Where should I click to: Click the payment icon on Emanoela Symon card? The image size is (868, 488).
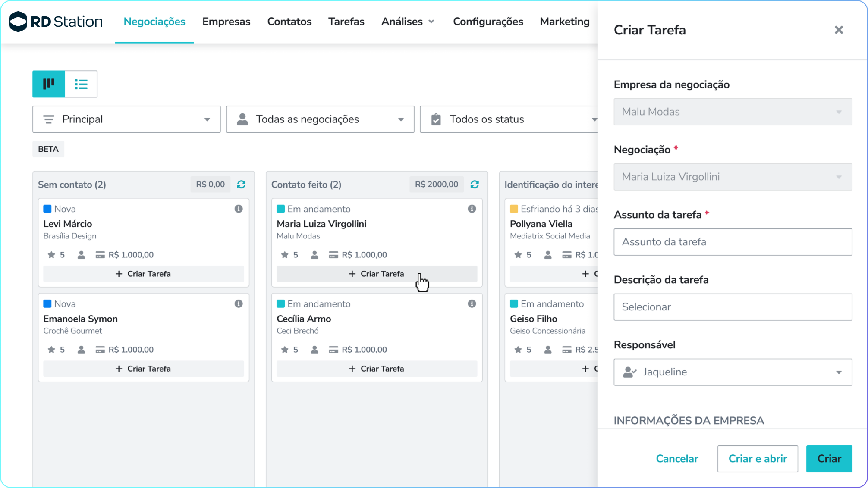coord(101,349)
